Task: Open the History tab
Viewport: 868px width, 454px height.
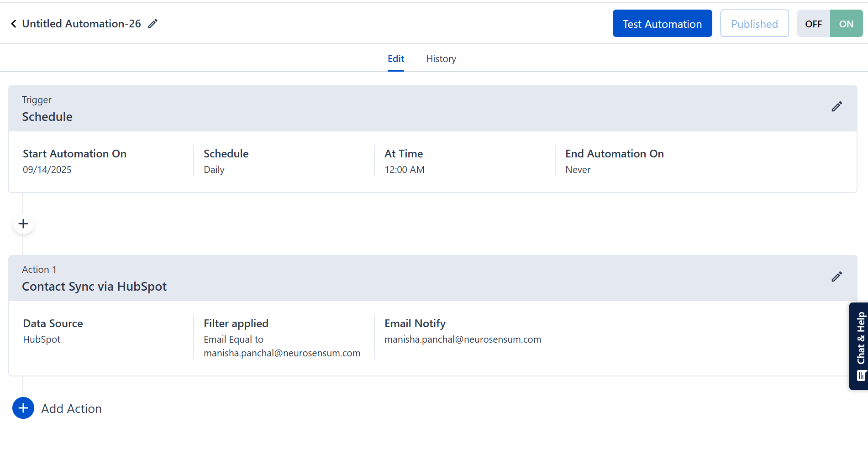Action: (x=441, y=59)
